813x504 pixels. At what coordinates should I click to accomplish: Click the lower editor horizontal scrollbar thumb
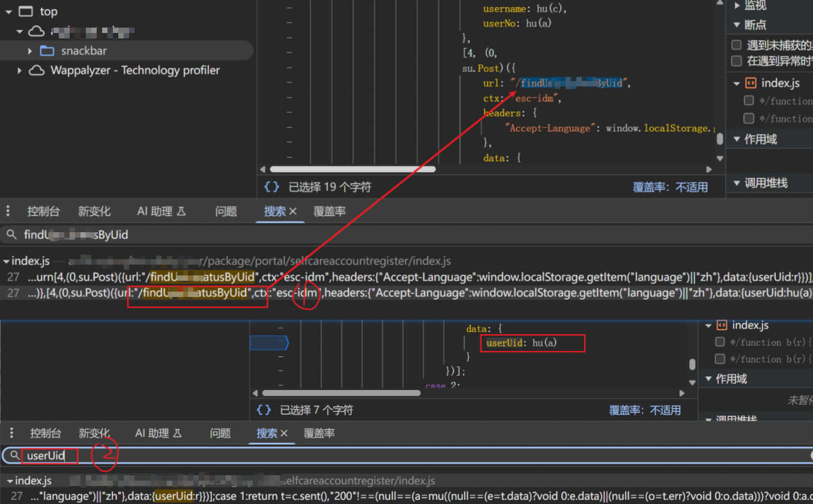(341, 394)
